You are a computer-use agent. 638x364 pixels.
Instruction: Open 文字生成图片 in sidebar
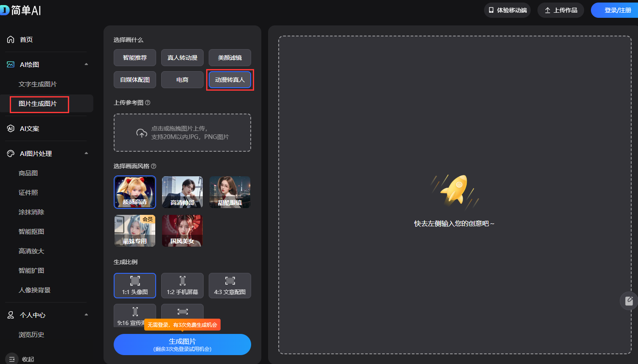38,84
